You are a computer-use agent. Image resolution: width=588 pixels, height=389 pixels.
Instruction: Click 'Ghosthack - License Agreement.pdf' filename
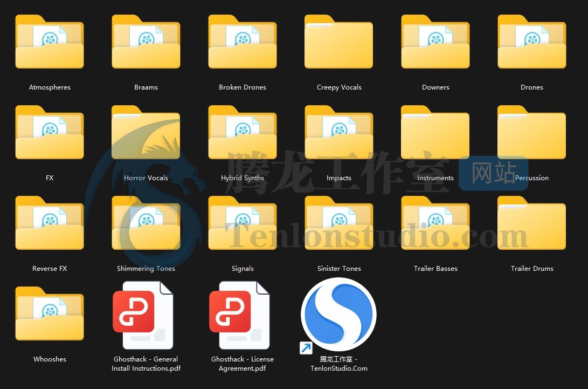point(242,364)
